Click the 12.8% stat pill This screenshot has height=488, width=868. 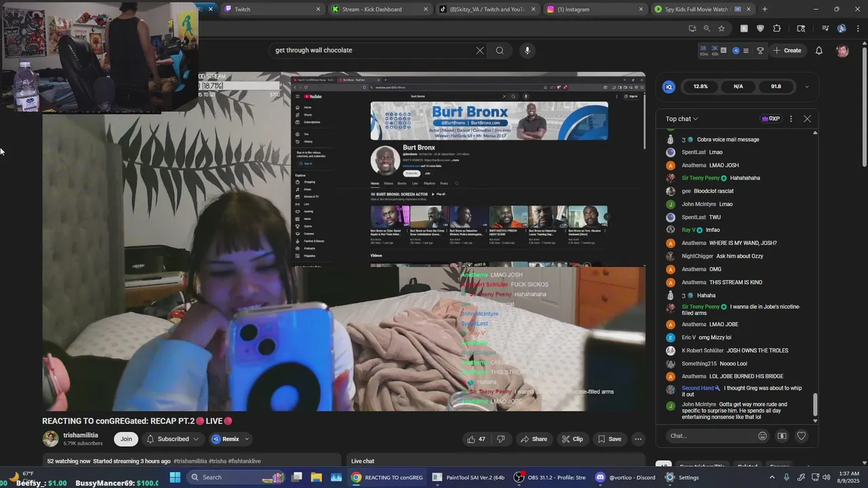(x=701, y=87)
